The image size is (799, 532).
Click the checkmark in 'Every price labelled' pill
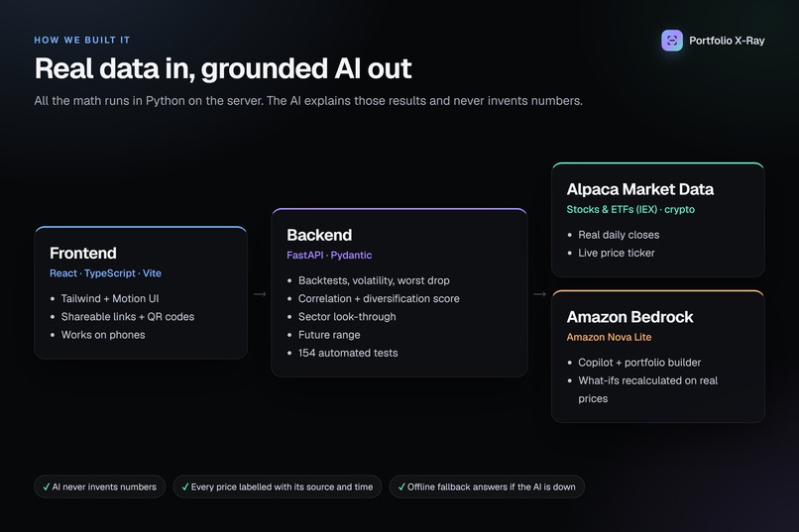coord(185,486)
